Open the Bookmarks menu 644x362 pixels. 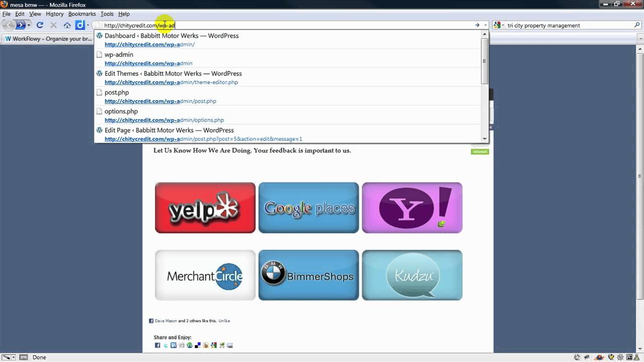(x=82, y=14)
